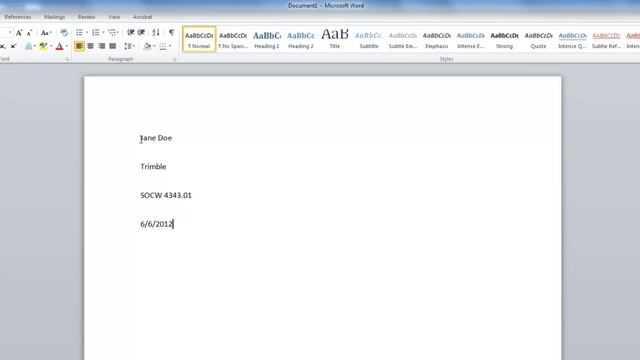Open the Bullets dropdown arrow
Viewport: 640px width, 360px height.
[87, 33]
